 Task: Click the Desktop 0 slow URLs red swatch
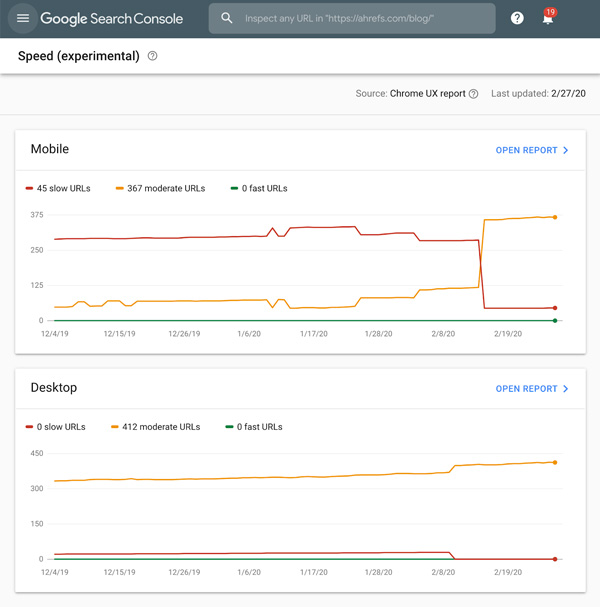29,427
